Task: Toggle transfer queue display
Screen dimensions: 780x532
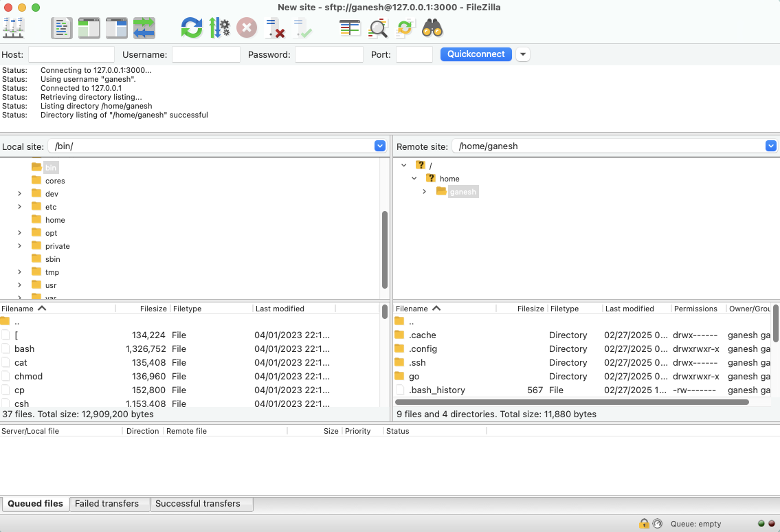Action: (144, 28)
